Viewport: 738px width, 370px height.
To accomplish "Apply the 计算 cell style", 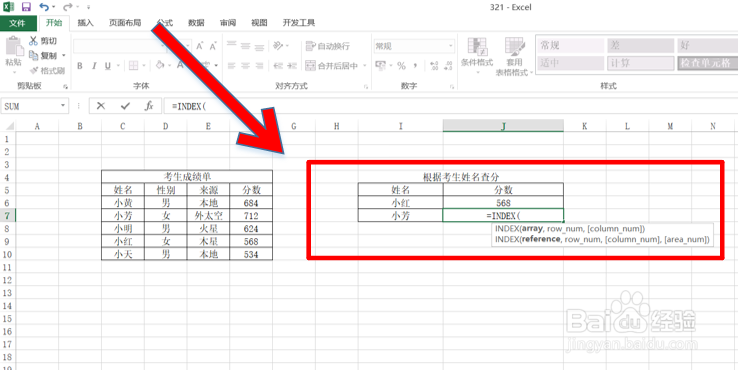I will point(641,63).
